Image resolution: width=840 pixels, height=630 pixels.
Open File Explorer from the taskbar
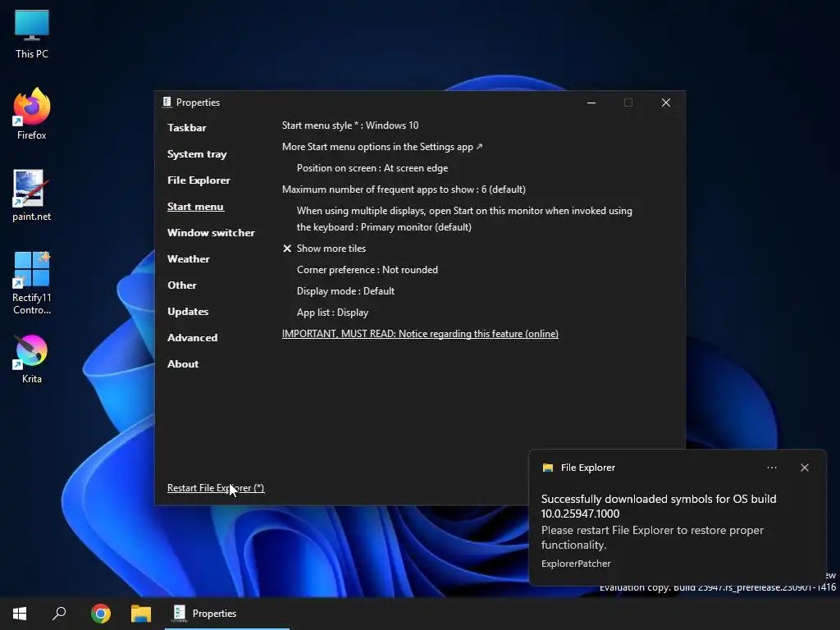coord(141,614)
